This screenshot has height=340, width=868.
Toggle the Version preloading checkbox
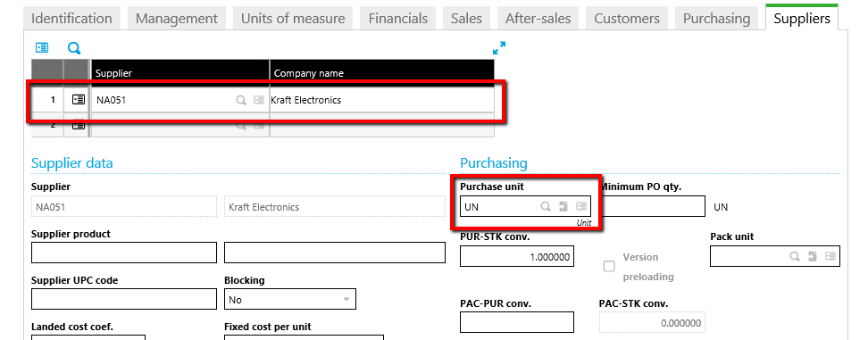(x=609, y=267)
